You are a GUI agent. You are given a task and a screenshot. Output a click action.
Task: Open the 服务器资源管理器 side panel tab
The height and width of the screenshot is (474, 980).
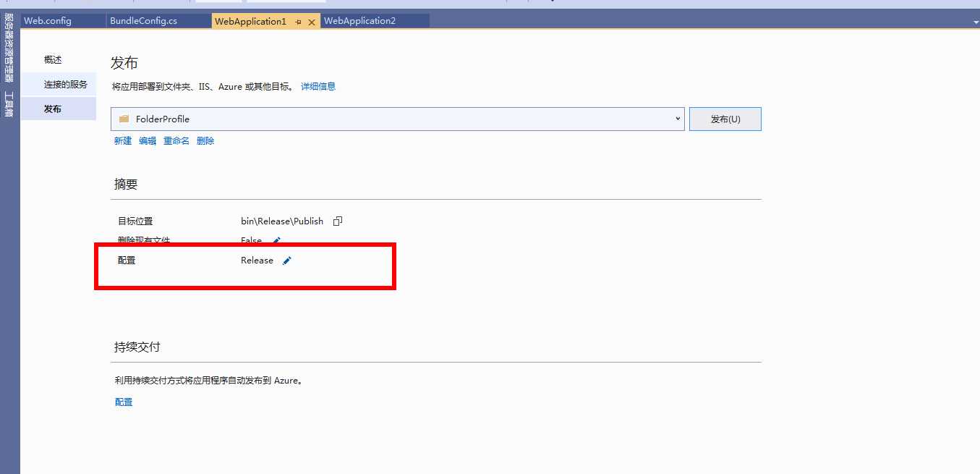click(9, 48)
